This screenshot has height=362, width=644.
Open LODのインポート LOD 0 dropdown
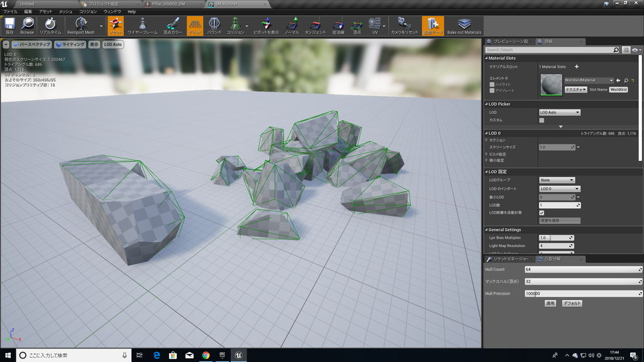coord(559,189)
